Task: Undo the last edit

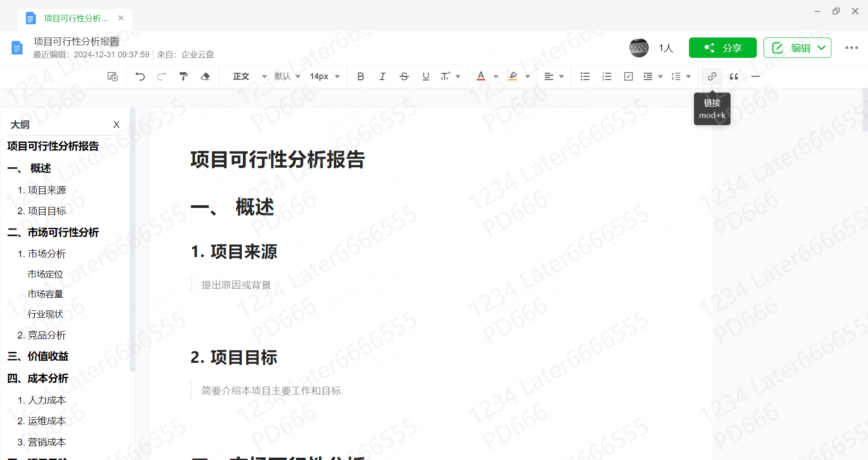Action: click(x=140, y=76)
